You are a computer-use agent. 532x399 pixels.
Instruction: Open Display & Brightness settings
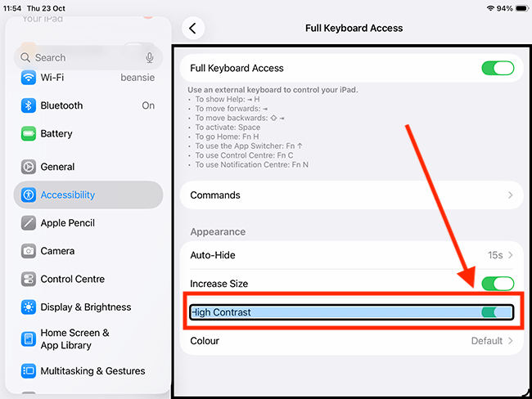click(x=86, y=307)
